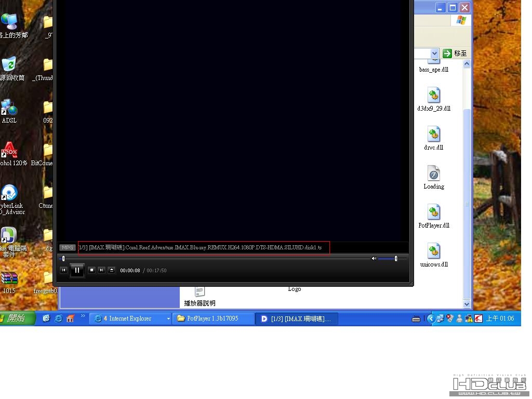Screen dimensions: 532x399
Task: Click the clock showing 上午 01:06
Action: pyautogui.click(x=500, y=318)
